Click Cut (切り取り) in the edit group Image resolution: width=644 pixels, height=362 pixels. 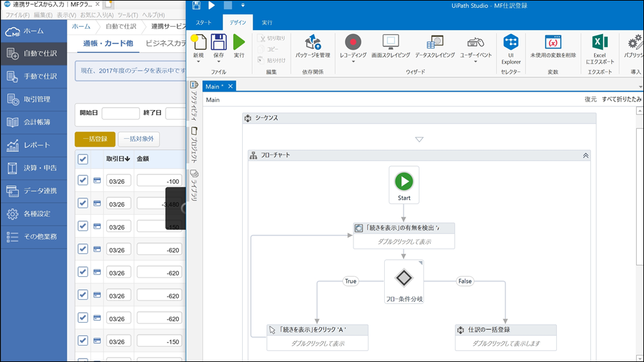[x=272, y=38]
